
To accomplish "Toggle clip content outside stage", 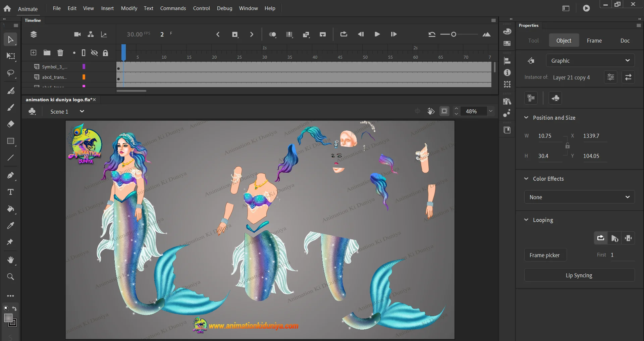I will (x=444, y=111).
